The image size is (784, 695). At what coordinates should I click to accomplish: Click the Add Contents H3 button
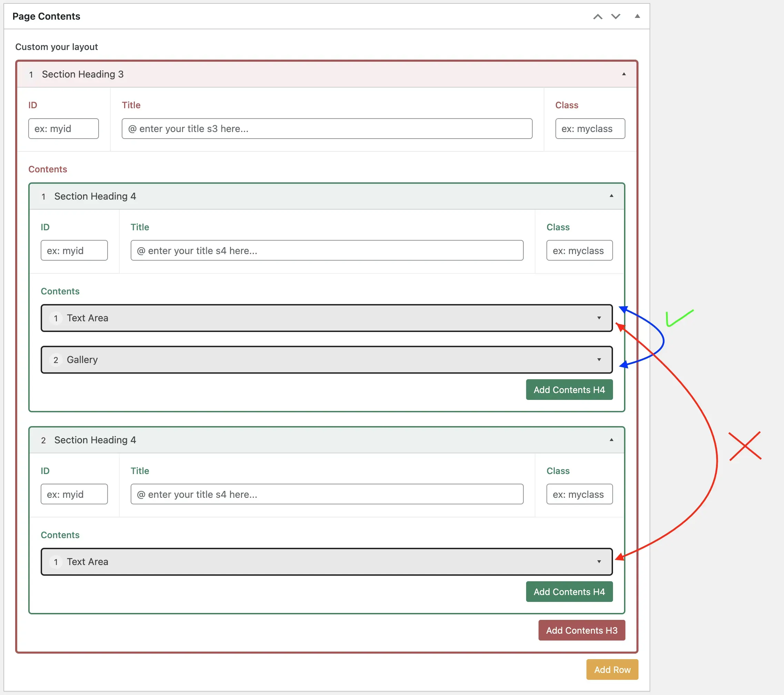click(582, 631)
